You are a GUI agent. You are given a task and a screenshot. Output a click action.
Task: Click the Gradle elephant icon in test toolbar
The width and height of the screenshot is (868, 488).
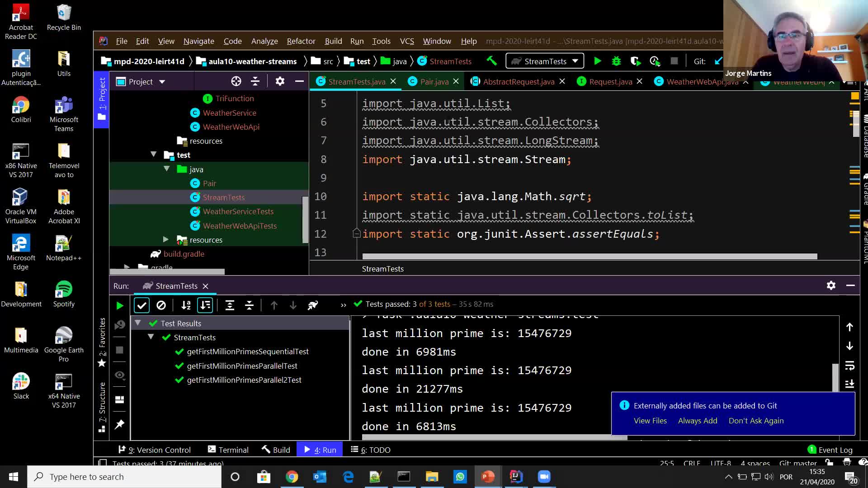click(313, 305)
